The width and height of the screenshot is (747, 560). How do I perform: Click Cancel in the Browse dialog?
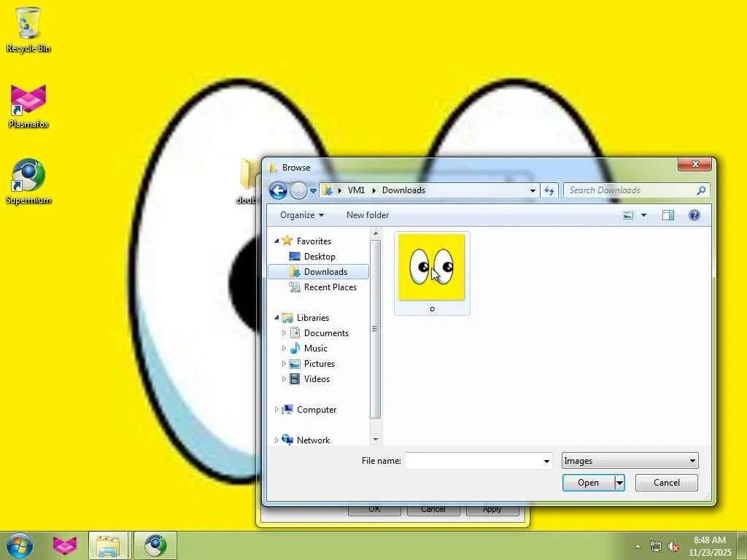point(667,483)
